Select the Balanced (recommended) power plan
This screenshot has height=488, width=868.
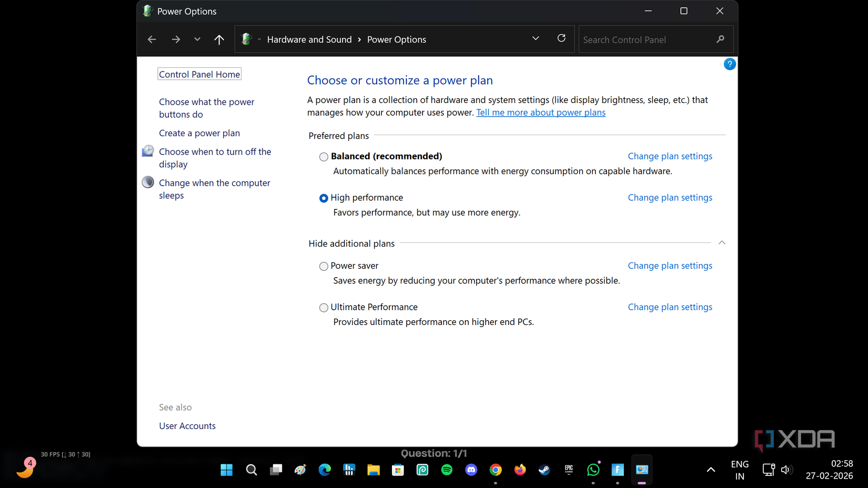[x=324, y=157]
